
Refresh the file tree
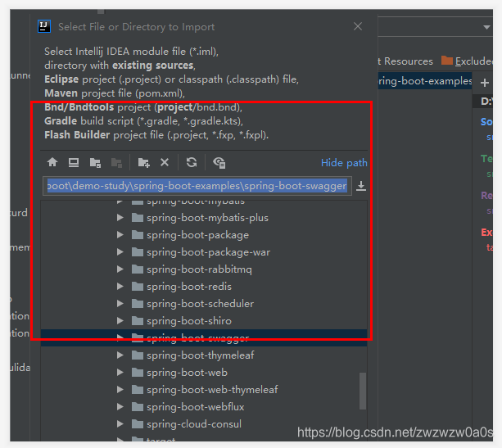tap(192, 162)
